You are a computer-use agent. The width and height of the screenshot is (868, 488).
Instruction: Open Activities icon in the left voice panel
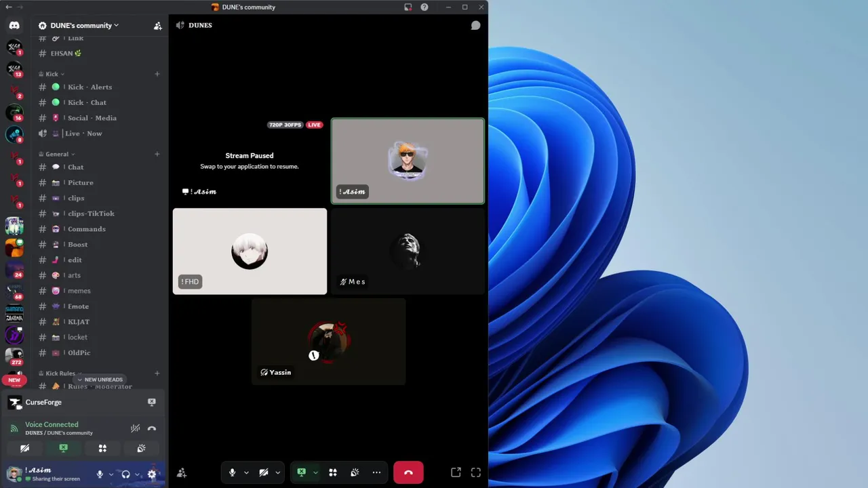(102, 448)
